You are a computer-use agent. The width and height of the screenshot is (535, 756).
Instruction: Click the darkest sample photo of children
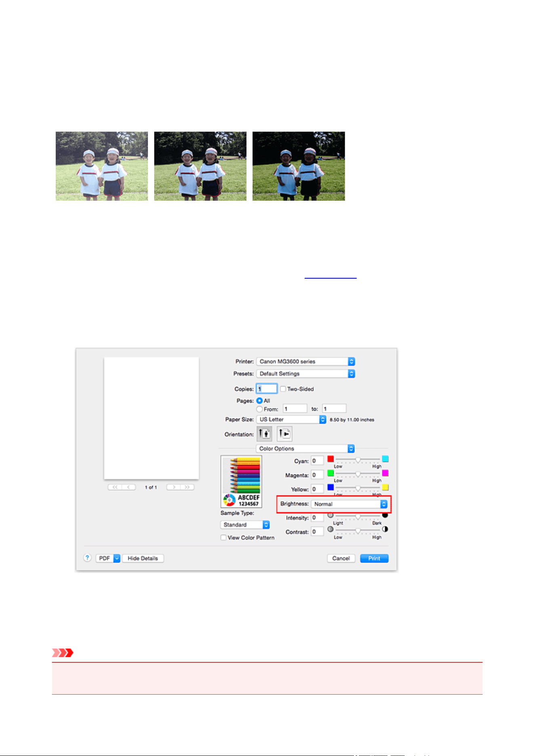[x=299, y=166]
